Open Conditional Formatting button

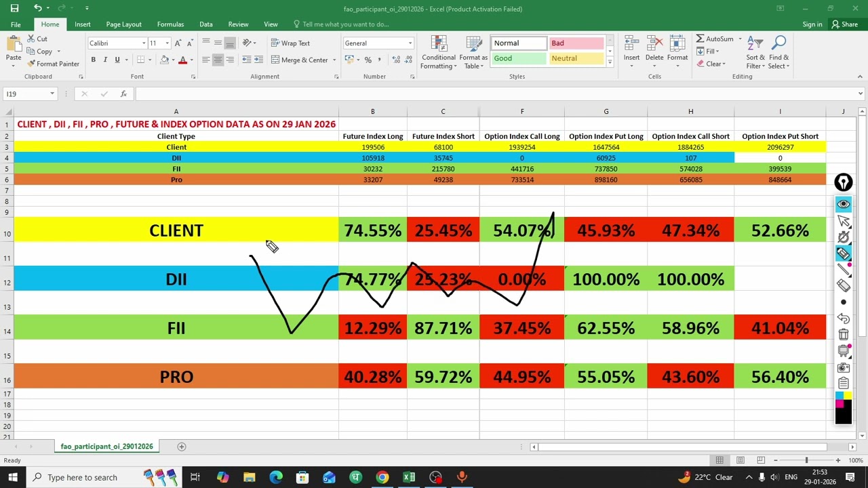(x=439, y=52)
